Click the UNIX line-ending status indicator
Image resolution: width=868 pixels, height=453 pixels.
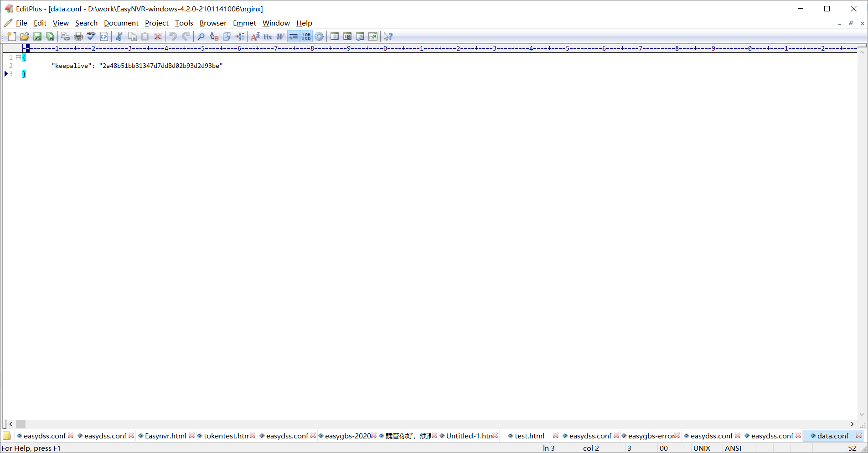click(x=702, y=448)
